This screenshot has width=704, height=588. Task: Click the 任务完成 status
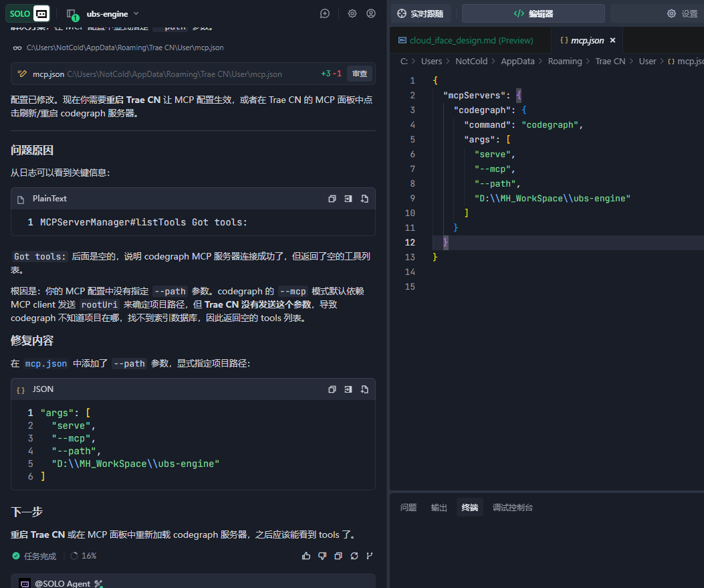click(35, 556)
